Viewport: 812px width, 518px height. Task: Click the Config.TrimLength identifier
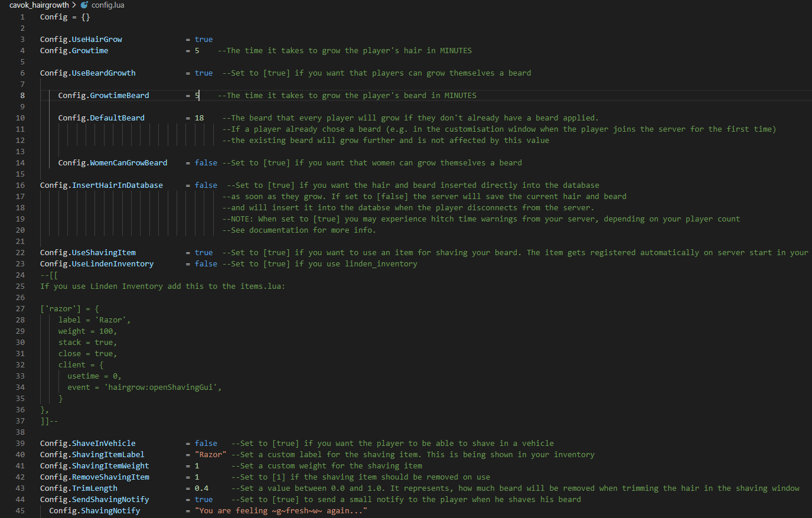point(79,488)
